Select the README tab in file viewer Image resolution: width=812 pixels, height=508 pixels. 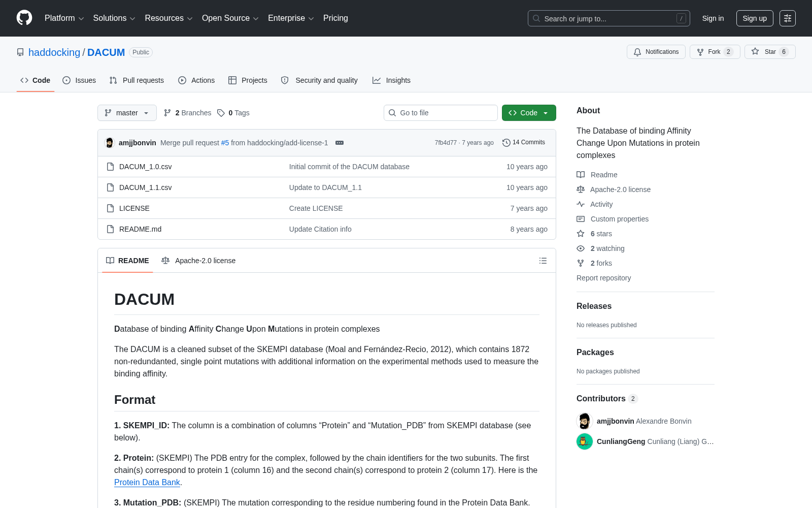tap(127, 261)
